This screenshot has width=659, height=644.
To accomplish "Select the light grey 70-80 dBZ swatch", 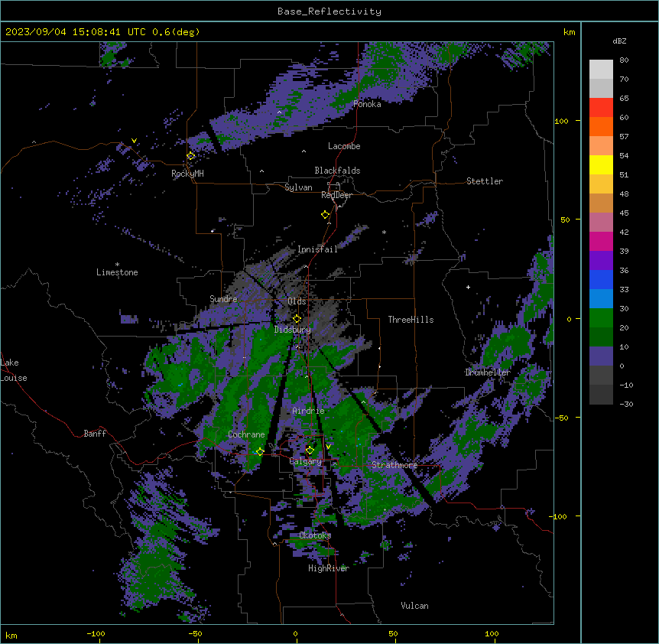I will [601, 70].
